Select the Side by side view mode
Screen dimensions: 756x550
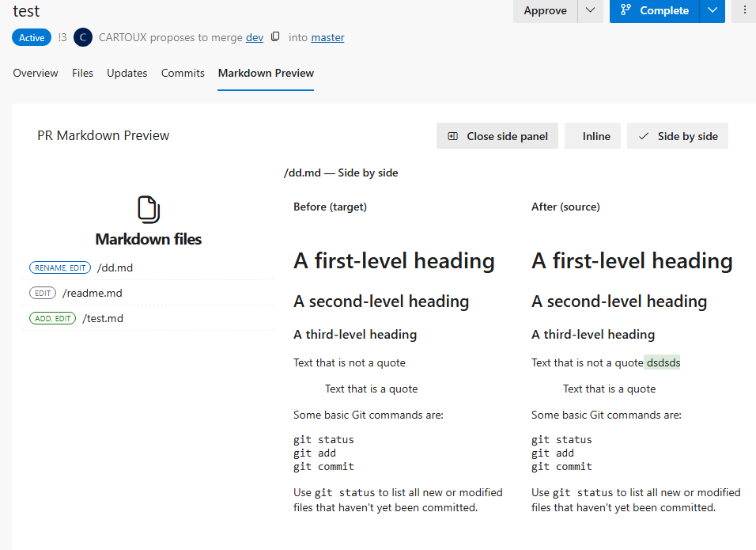tap(678, 136)
